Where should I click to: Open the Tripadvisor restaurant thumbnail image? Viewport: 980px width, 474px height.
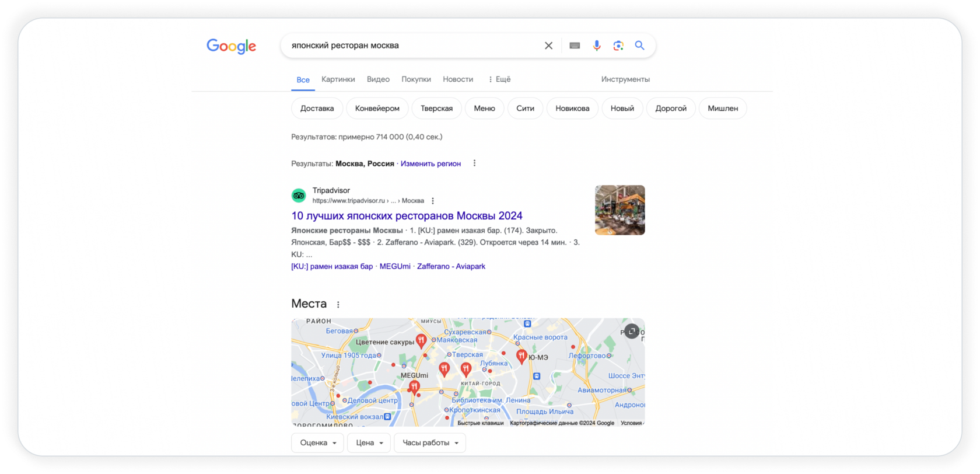[x=620, y=210]
